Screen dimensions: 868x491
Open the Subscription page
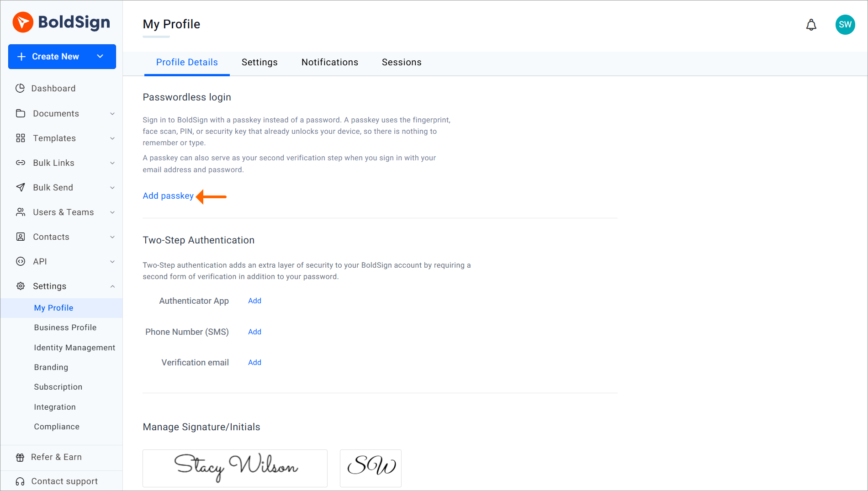pos(58,387)
